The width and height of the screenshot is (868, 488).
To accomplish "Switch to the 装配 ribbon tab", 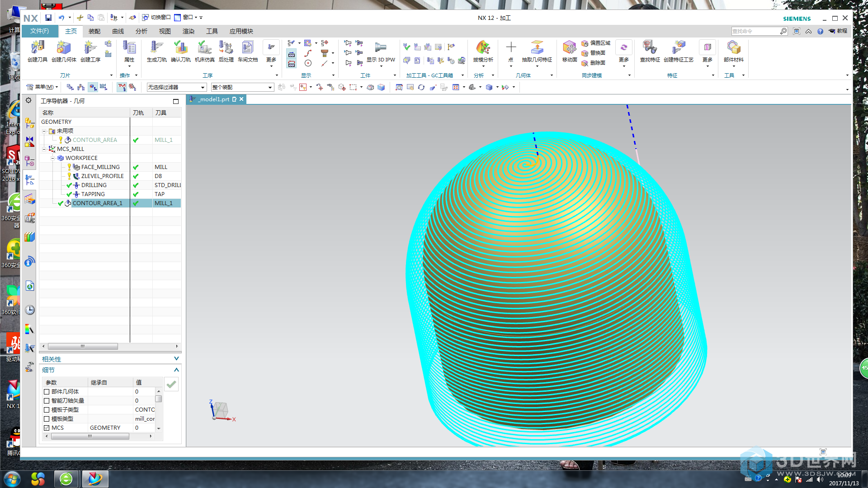I will [x=94, y=31].
